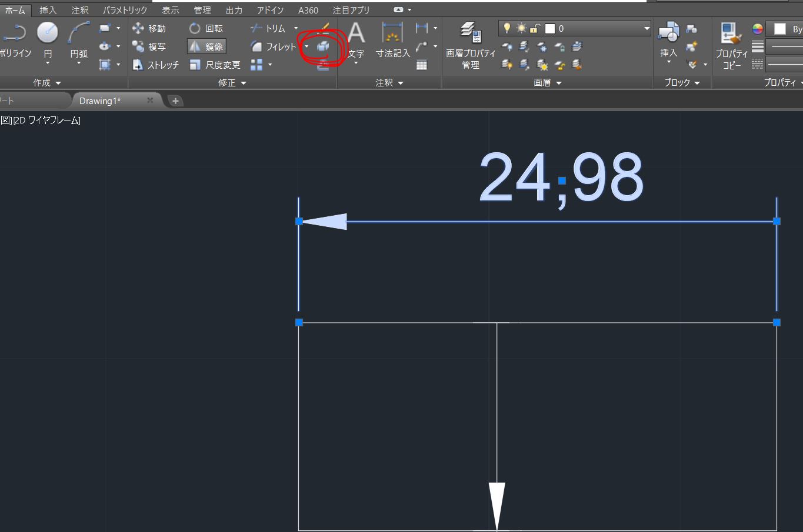Activate the Scale (尺度変更) command
The width and height of the screenshot is (803, 532).
tap(215, 65)
